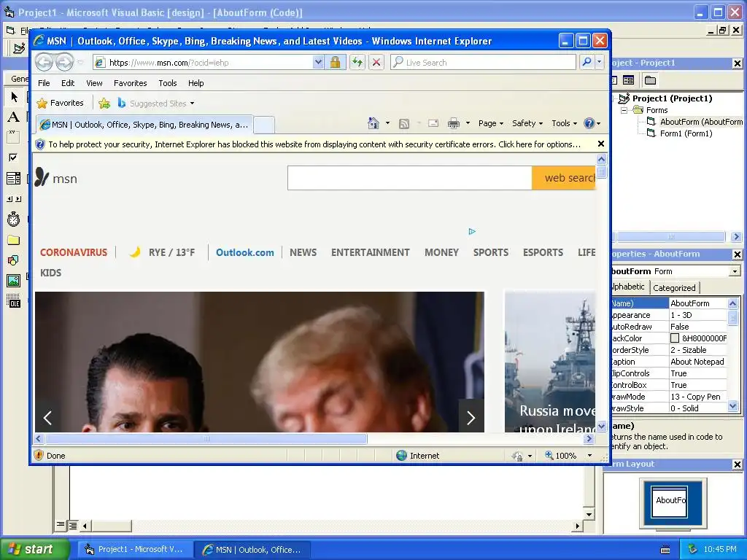Select the CheckBox tool in VB toolbox
The image size is (747, 560).
13,157
